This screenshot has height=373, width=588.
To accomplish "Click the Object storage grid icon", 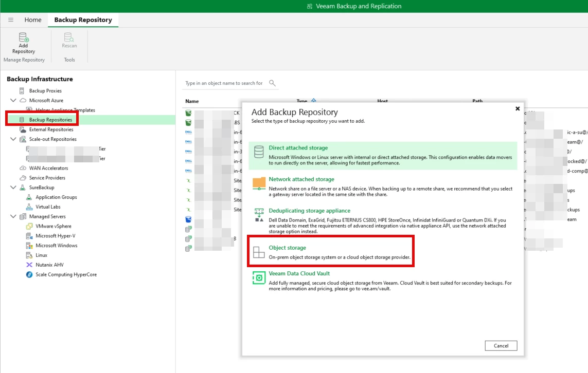I will click(259, 252).
